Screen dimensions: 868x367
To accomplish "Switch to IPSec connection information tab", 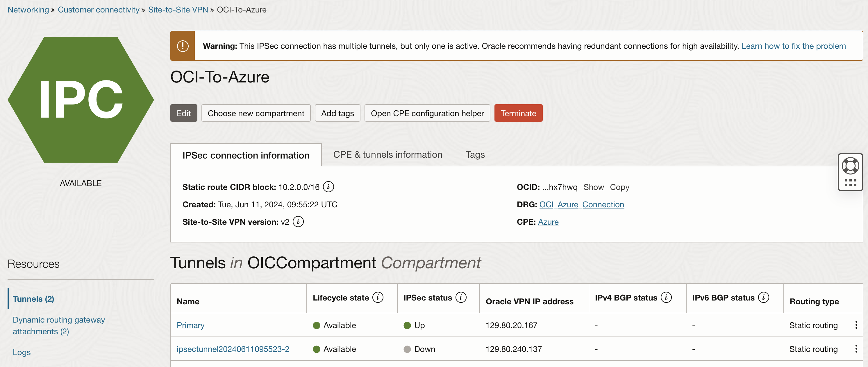I will coord(246,155).
